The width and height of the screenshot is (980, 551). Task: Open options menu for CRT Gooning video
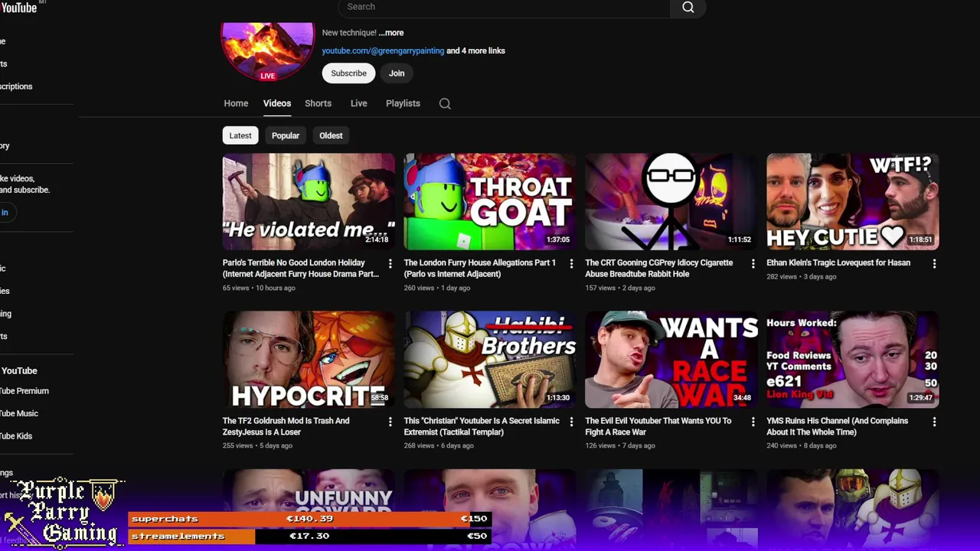[753, 263]
